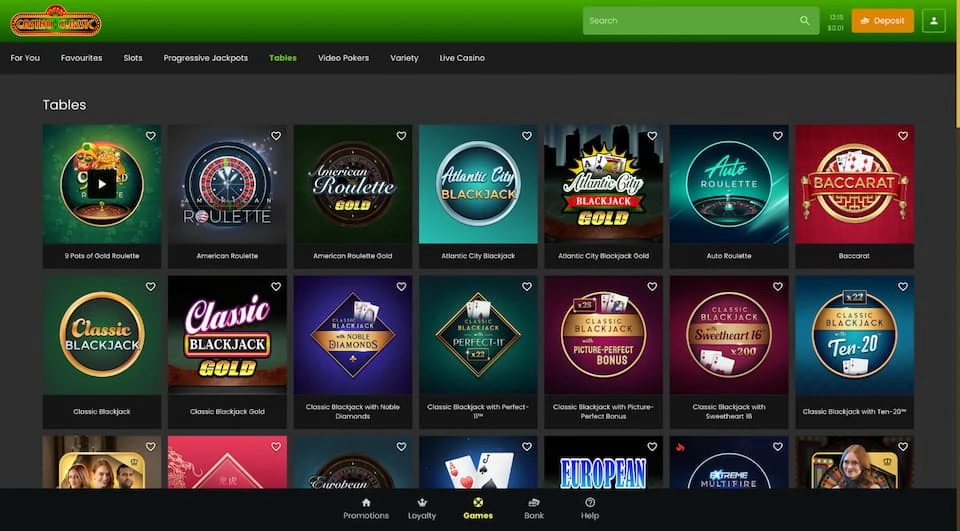
Task: Open Ten-20 blackjack thumbnail
Action: coord(854,335)
